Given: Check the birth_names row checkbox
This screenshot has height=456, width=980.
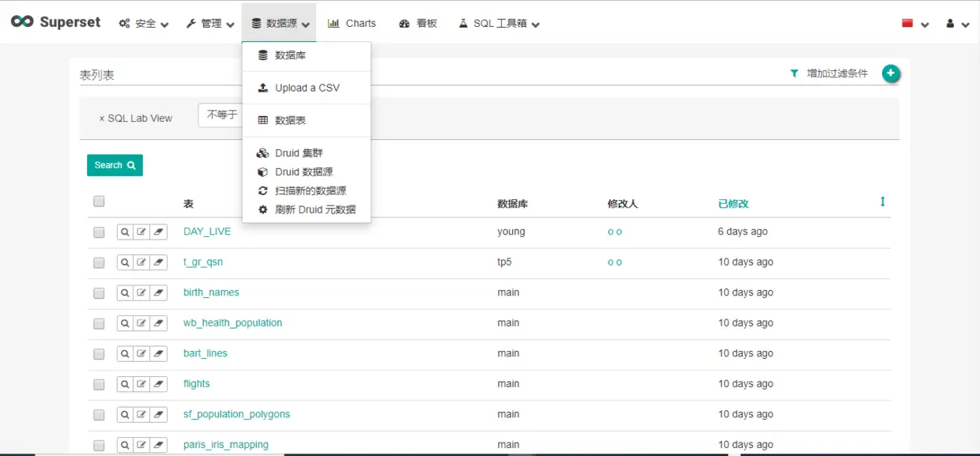Looking at the screenshot, I should [99, 293].
